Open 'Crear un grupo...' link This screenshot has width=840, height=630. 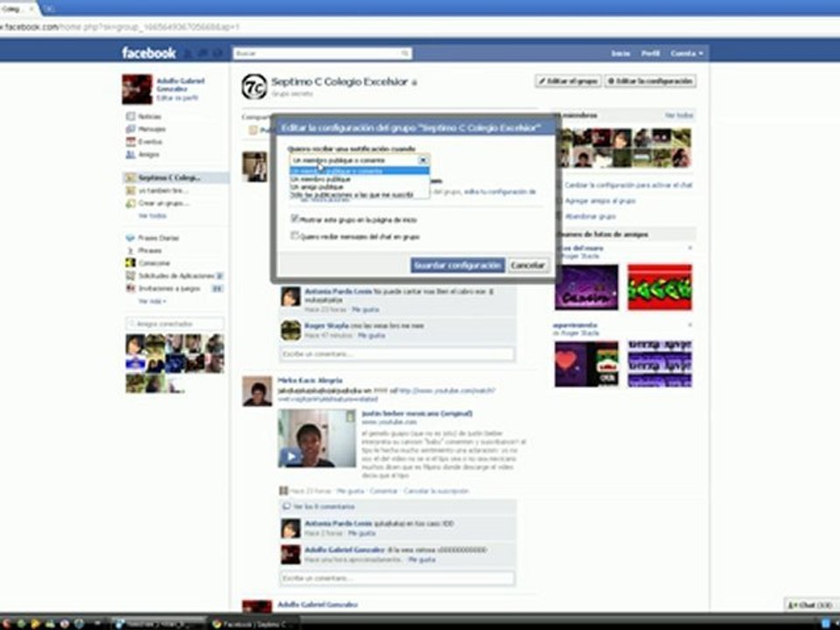(164, 204)
